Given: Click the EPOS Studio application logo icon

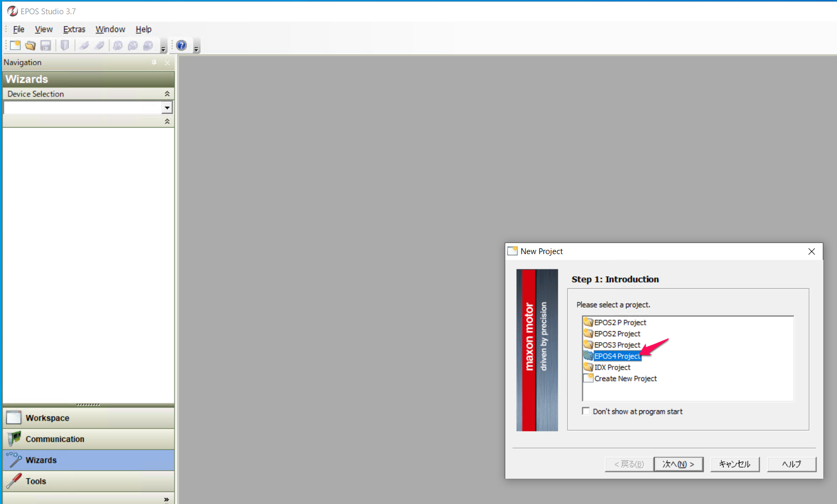Looking at the screenshot, I should (x=12, y=11).
